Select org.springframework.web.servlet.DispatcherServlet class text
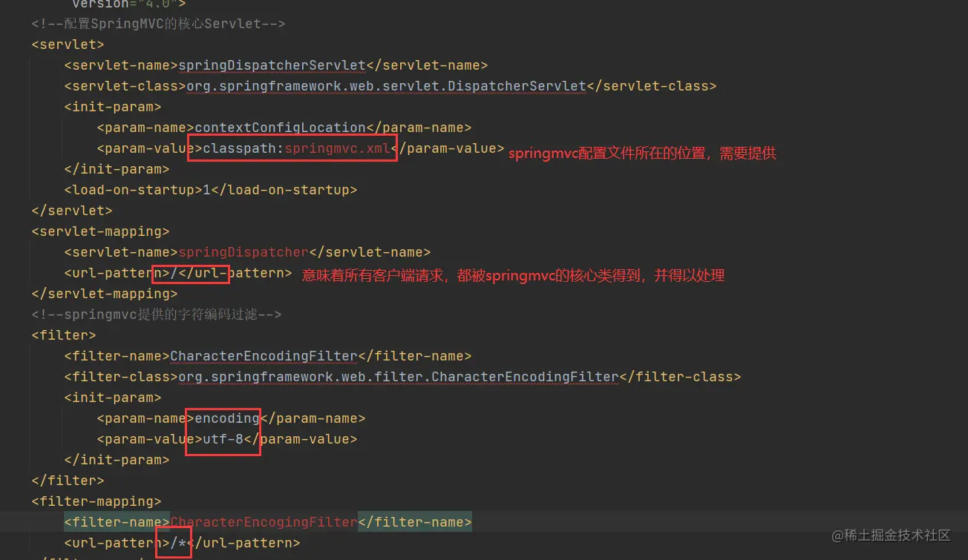Screen dimensions: 968x560 pyautogui.click(x=387, y=86)
